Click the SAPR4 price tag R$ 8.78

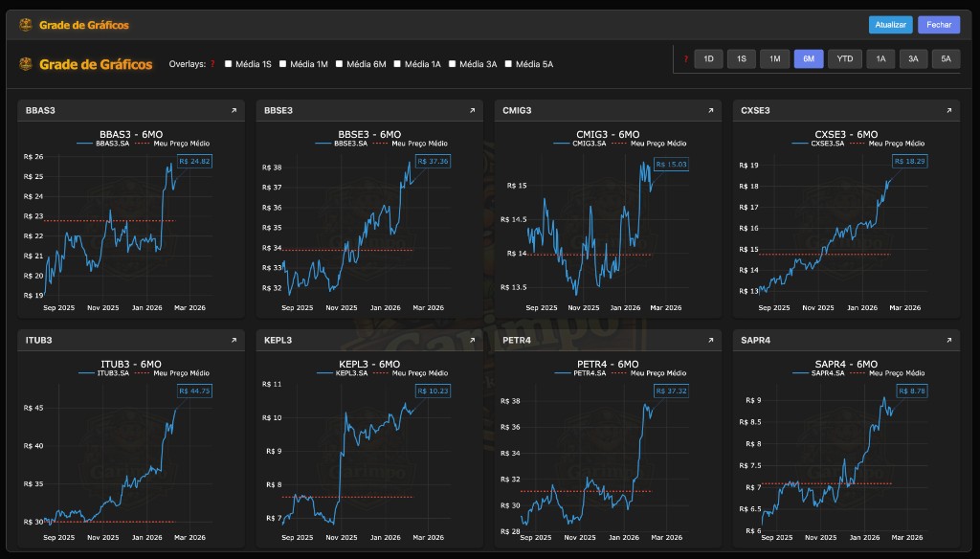(910, 390)
